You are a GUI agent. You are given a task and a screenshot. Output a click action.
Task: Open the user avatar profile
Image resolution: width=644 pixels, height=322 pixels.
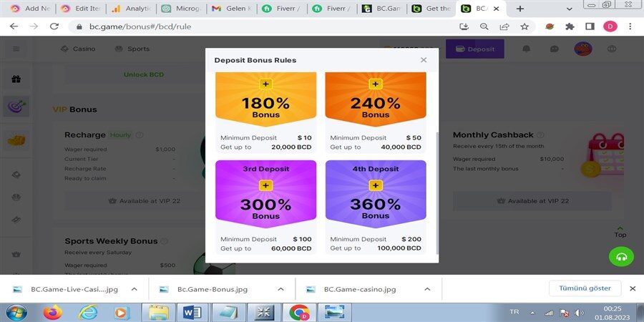tap(582, 49)
